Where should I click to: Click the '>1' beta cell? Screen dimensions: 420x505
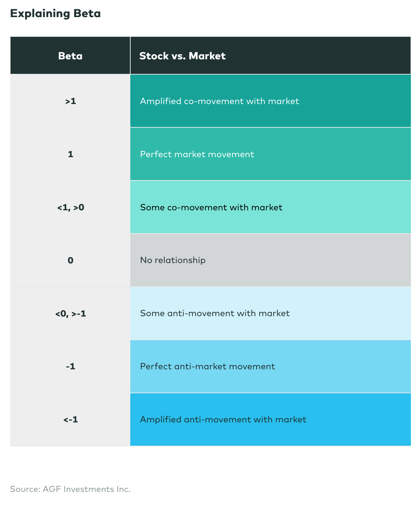point(71,101)
